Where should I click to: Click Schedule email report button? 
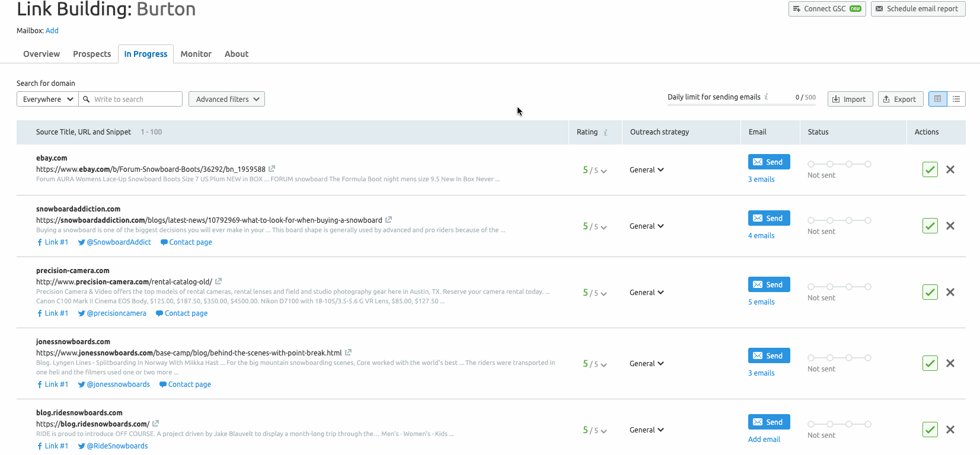tap(918, 9)
